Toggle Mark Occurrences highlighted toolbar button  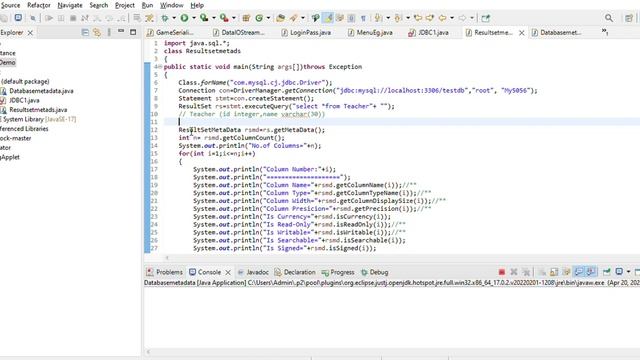[x=328, y=18]
